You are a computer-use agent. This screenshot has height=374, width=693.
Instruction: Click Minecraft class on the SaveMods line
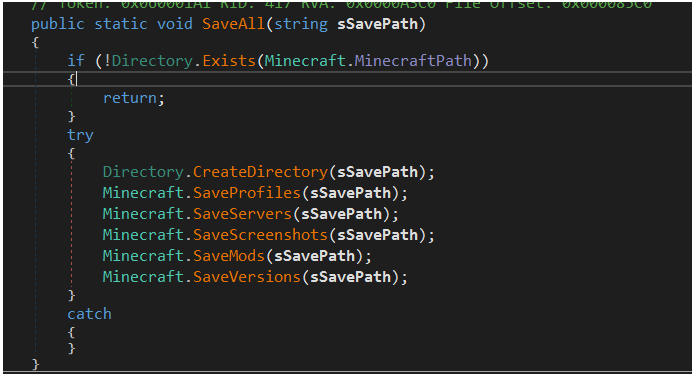[x=143, y=256]
